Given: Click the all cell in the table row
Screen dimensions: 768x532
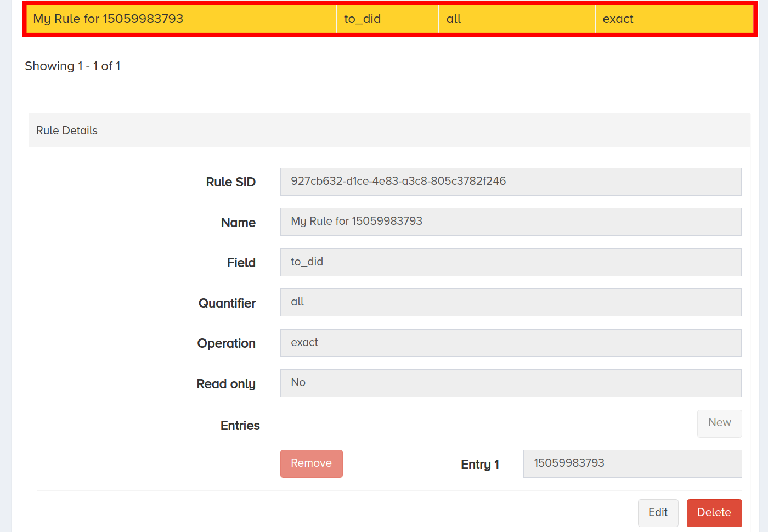Looking at the screenshot, I should tap(517, 19).
